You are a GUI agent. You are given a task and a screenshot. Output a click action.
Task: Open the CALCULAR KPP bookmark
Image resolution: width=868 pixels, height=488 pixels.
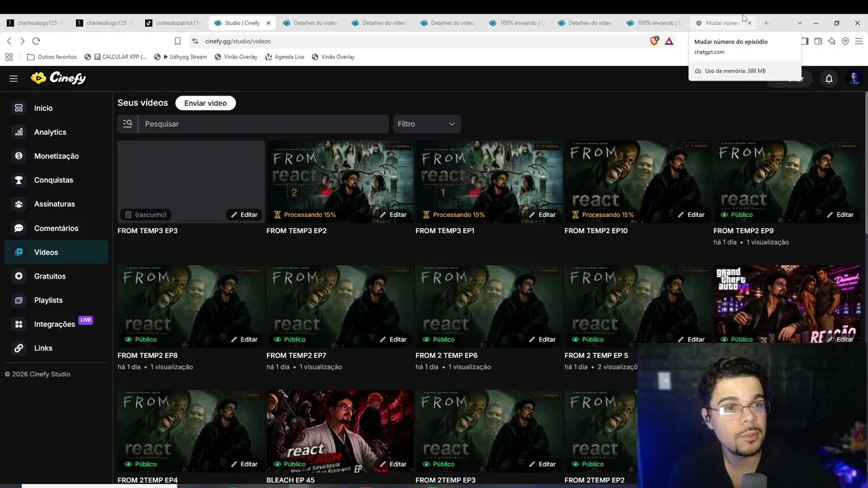point(115,57)
